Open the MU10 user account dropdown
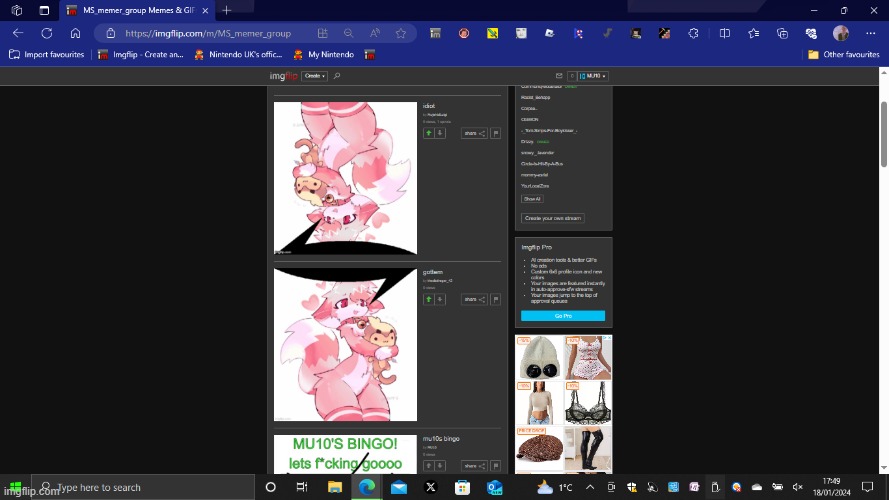Screen dimensions: 889x500 pos(593,76)
